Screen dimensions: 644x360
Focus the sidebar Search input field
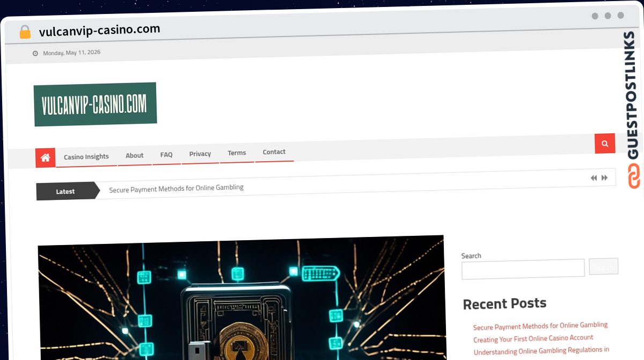coord(523,268)
